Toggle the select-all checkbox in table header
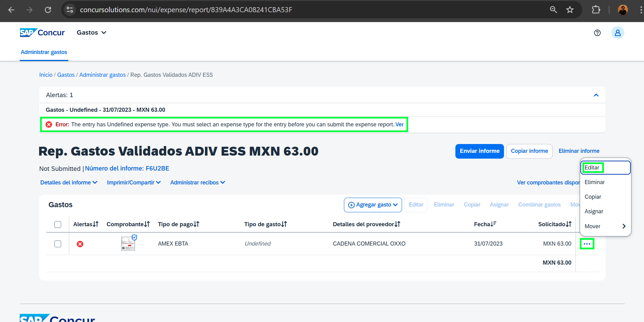Viewport: 644px width, 322px height. tap(58, 225)
